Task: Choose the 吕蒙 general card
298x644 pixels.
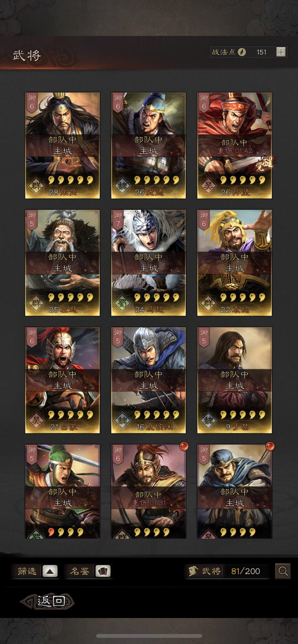Action: click(62, 380)
